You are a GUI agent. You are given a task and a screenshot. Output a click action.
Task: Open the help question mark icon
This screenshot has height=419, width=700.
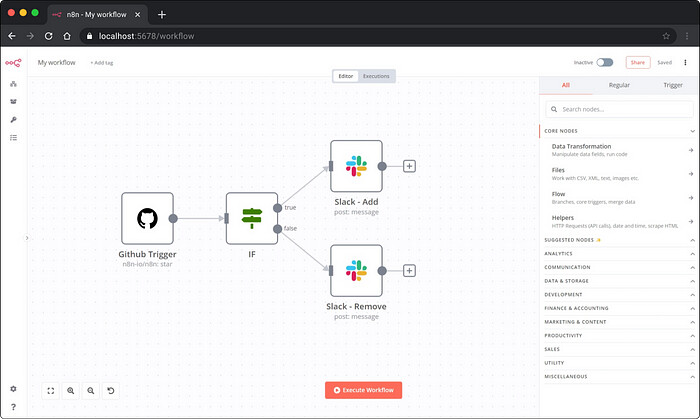point(13,407)
